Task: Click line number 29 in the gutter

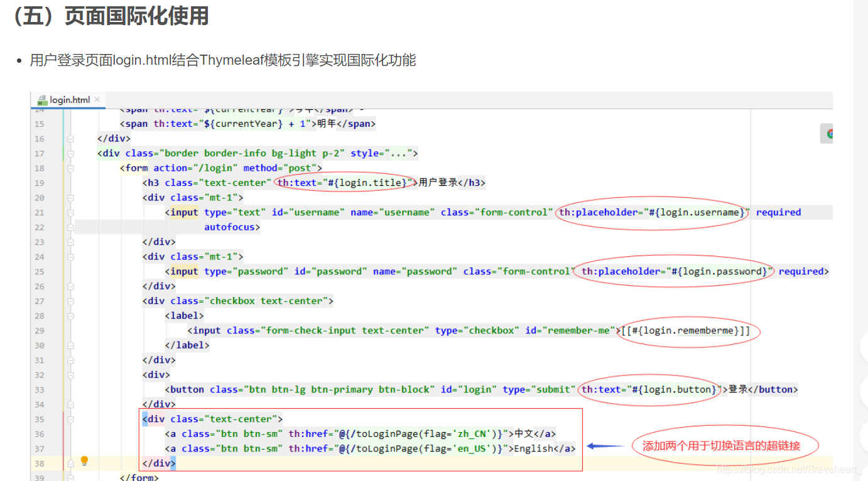Action: coord(40,331)
